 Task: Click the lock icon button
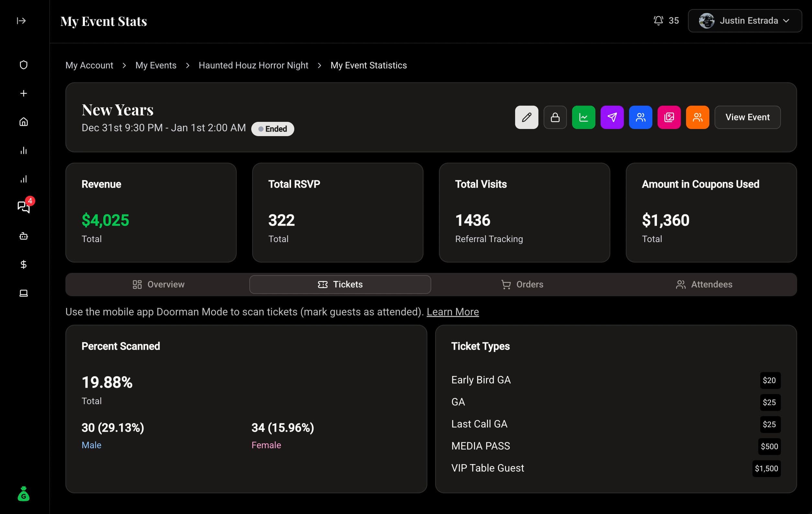pos(555,117)
